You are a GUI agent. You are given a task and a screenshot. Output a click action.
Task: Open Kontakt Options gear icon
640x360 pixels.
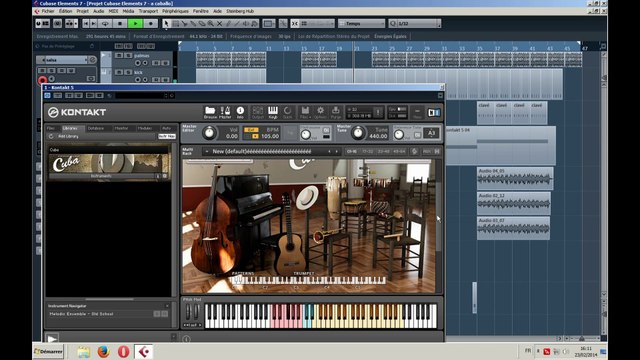320,112
